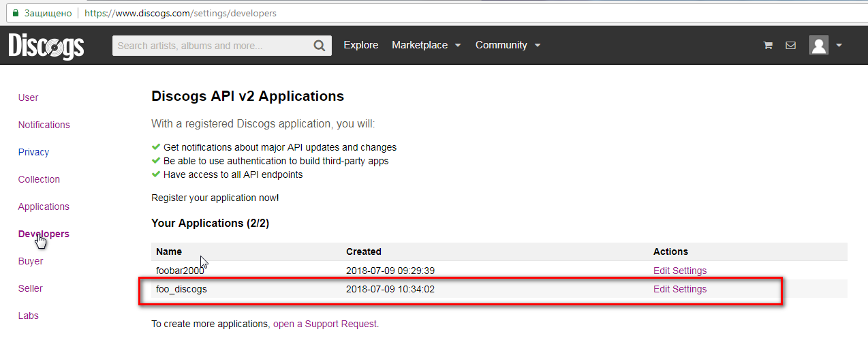This screenshot has height=351, width=868.
Task: Open the messages envelope icon
Action: 790,46
